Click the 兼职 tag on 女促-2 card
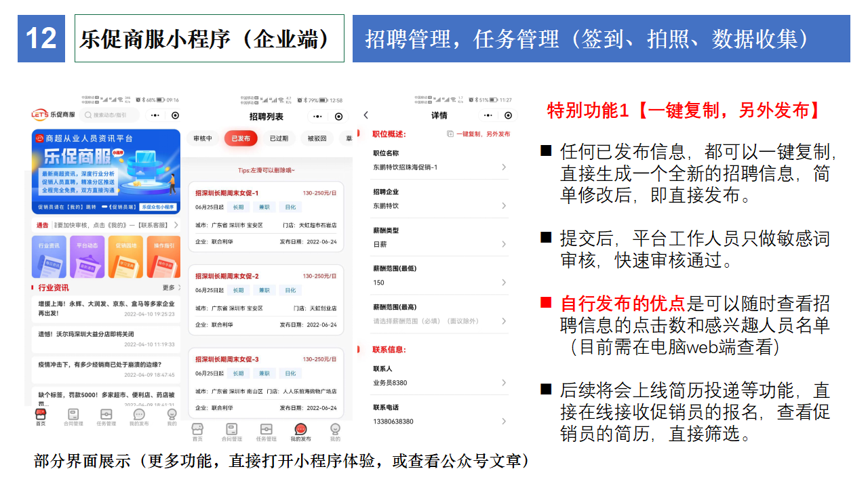Viewport: 868px width, 488px height. click(x=264, y=290)
